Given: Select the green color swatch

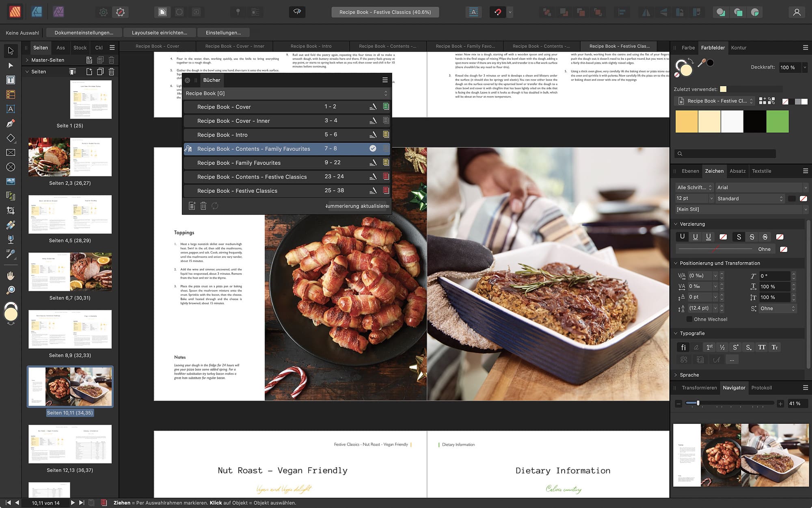Looking at the screenshot, I should point(777,121).
